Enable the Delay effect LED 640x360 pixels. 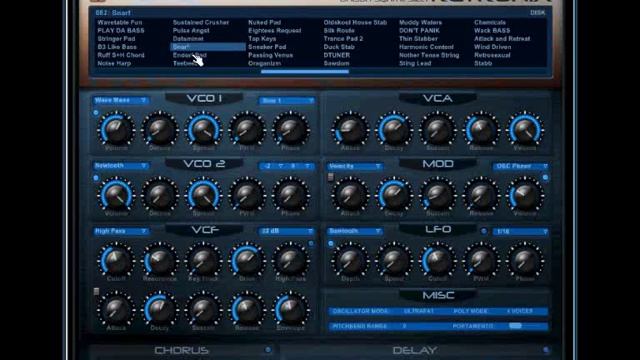546,350
